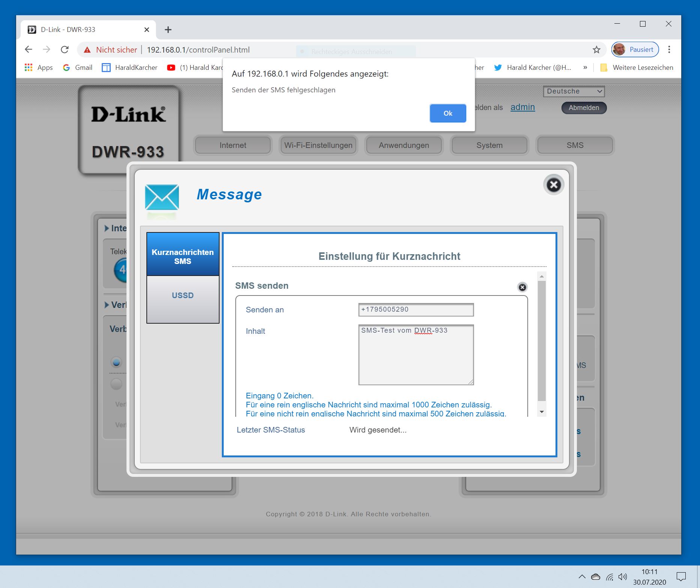Click the Senden der SMS fehlgeschlagen message
700x588 pixels.
tap(283, 90)
